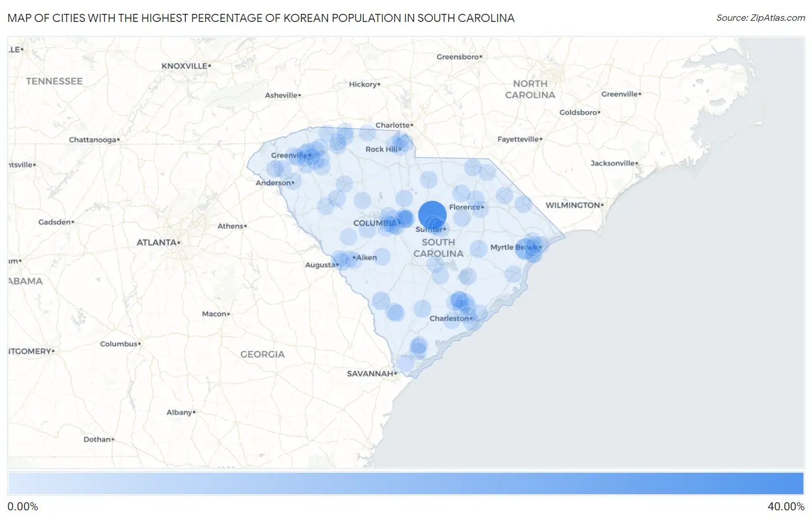
Task: Click the KNOXVILLE city label
Action: (x=184, y=66)
